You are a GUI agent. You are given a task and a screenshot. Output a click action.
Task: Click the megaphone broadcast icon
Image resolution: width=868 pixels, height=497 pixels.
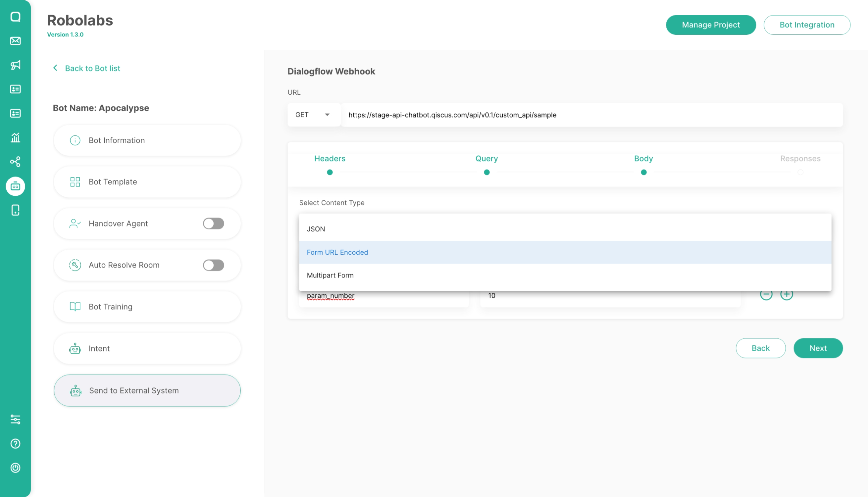tap(15, 65)
